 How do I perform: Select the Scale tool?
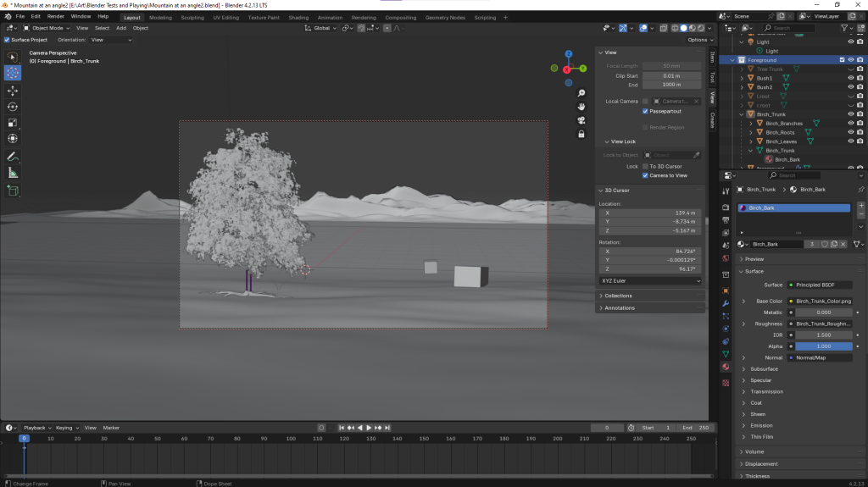click(13, 123)
